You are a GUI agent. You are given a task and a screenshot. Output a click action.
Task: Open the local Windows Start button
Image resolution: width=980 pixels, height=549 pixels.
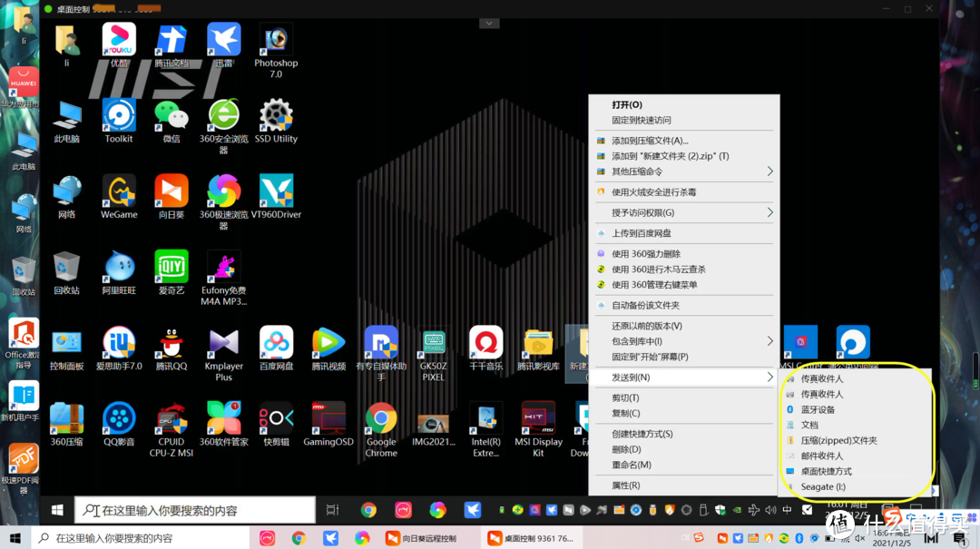[x=15, y=538]
